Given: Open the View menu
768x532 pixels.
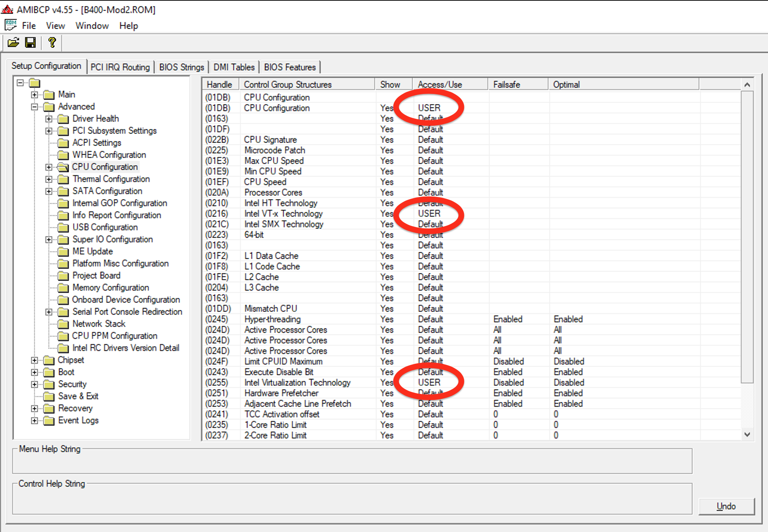Looking at the screenshot, I should click(x=55, y=26).
